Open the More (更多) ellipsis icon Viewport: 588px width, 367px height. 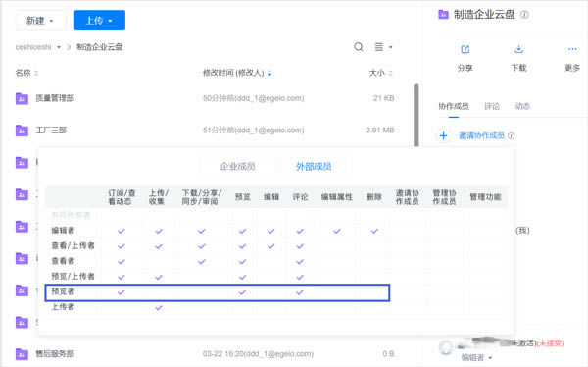pos(572,49)
